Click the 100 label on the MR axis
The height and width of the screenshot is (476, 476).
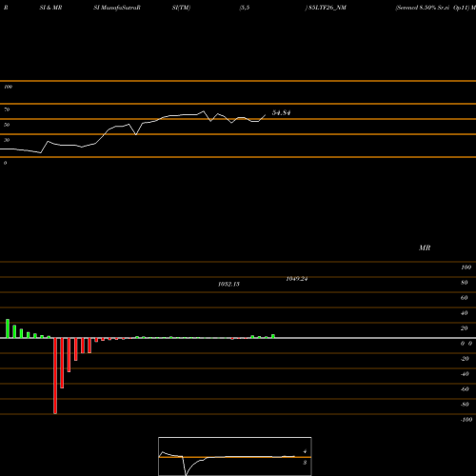click(x=466, y=268)
